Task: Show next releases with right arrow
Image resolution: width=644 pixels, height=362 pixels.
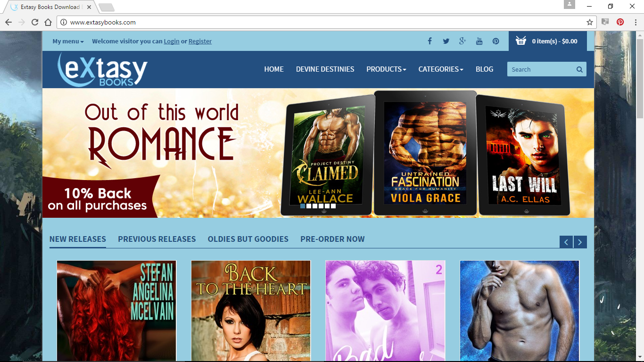Action: 580,242
